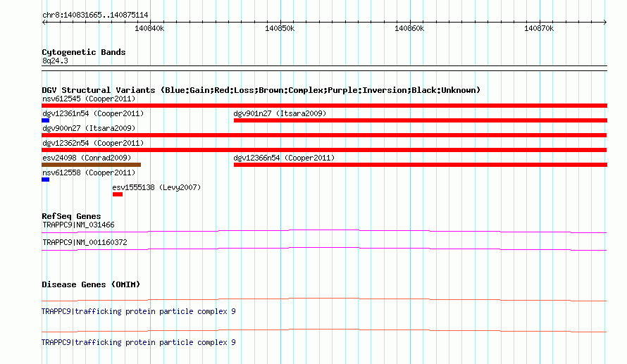
Task: Click the 8q24.3 band label
Action: click(x=55, y=61)
